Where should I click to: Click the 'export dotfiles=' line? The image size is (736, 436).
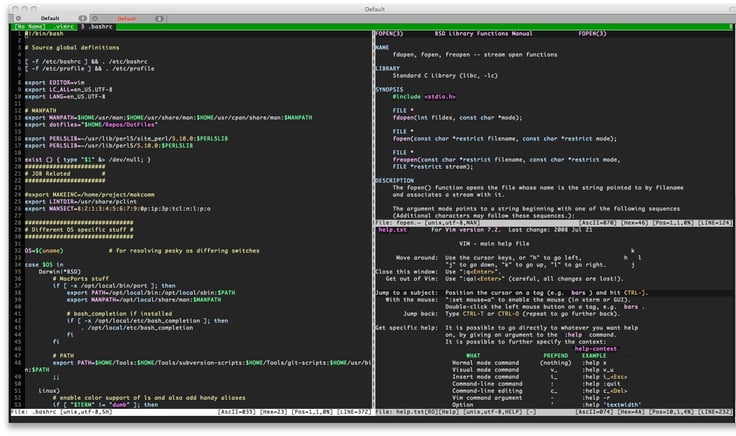coord(91,125)
